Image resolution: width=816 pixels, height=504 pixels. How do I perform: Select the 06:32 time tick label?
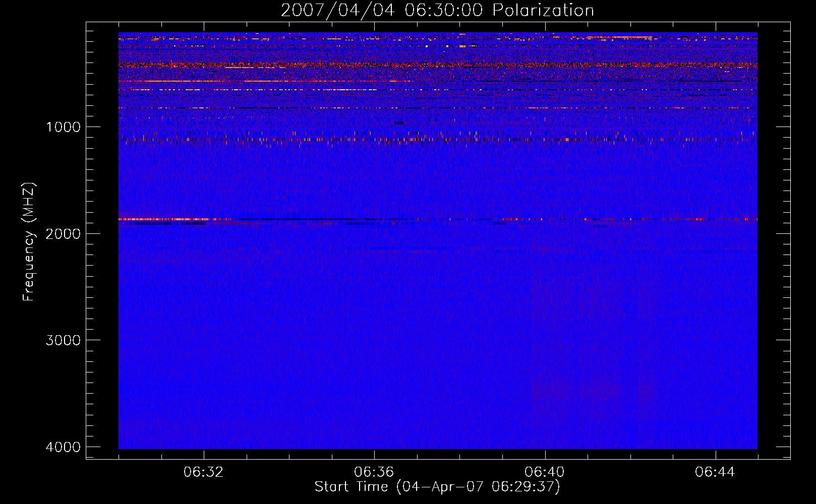pyautogui.click(x=204, y=472)
